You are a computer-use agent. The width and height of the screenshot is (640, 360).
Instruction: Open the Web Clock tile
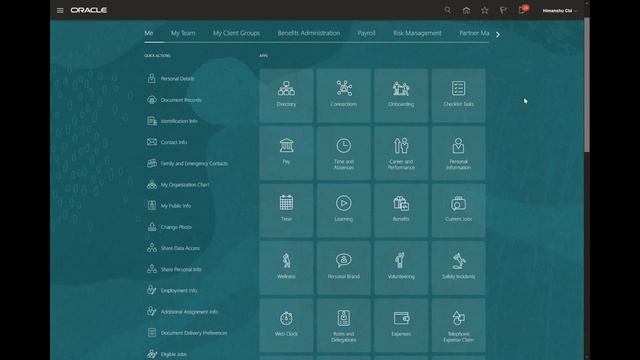coord(286,325)
